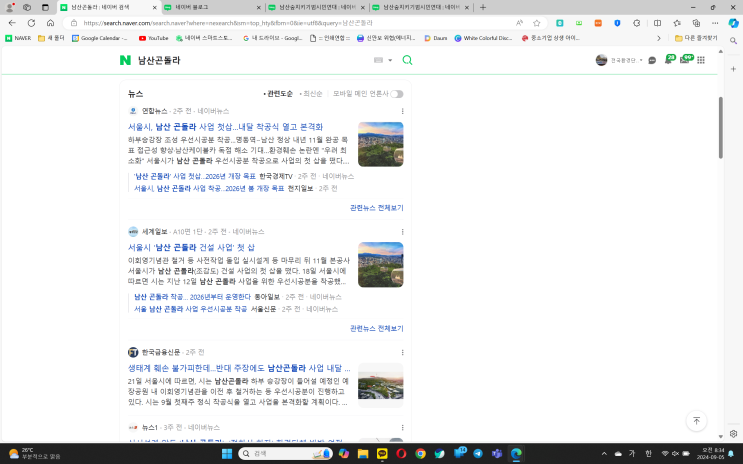The width and height of the screenshot is (743, 464).
Task: Click scroll-to-top arrow button
Action: pos(696,421)
